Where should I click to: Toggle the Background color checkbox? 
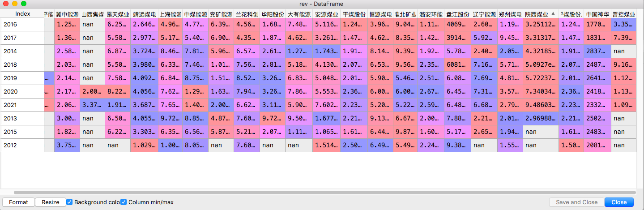[x=69, y=202]
